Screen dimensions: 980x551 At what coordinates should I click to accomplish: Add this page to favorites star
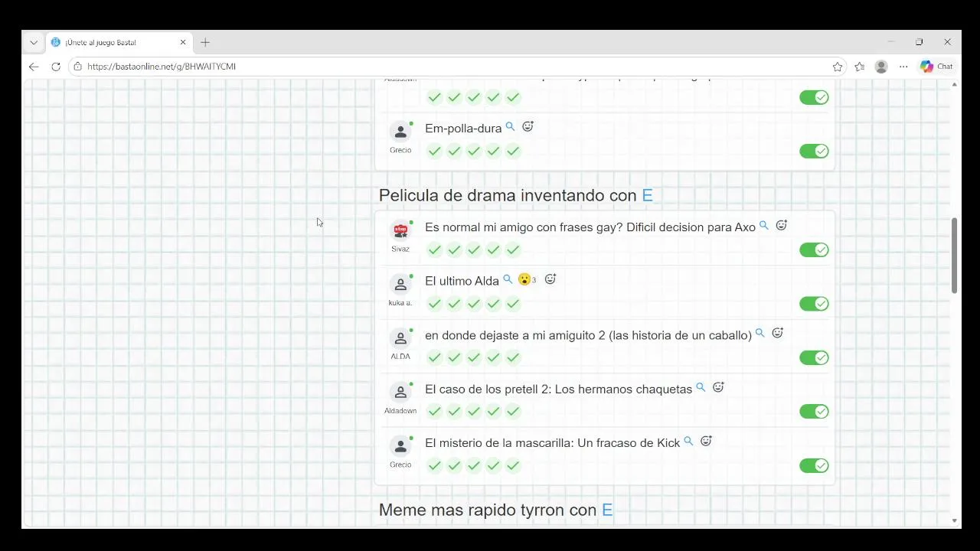point(838,67)
